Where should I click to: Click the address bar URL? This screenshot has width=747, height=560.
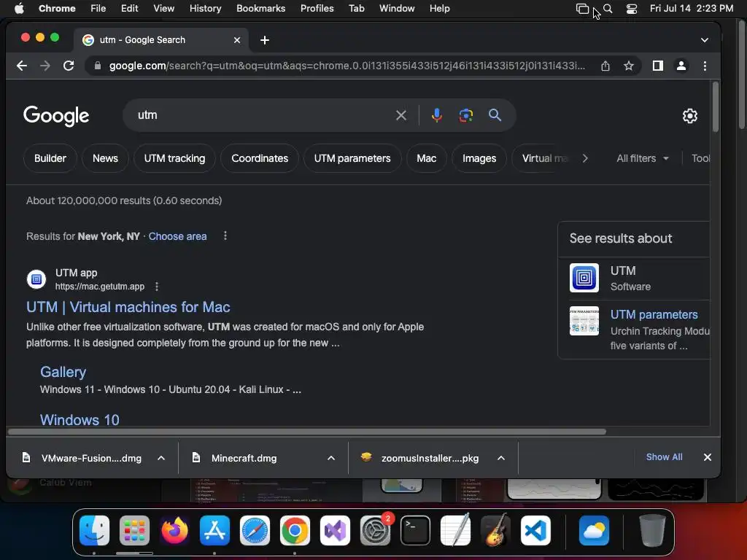(x=347, y=66)
